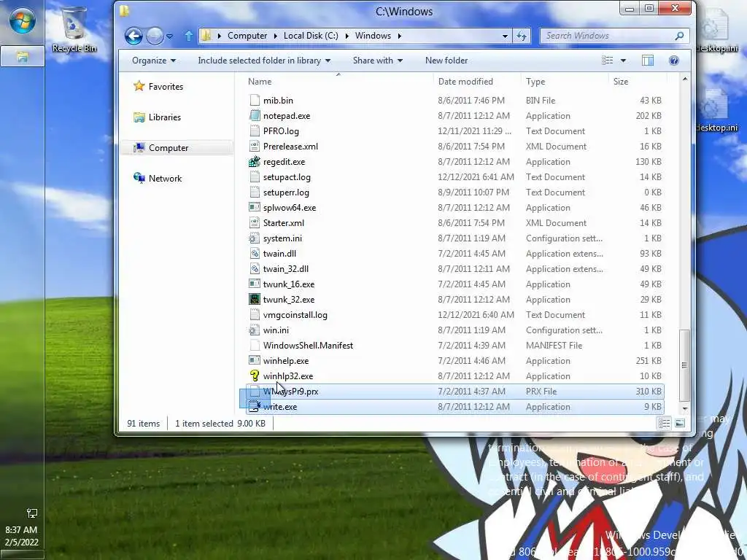Image resolution: width=747 pixels, height=560 pixels.
Task: Expand the view options dropdown arrow
Action: pyautogui.click(x=623, y=61)
